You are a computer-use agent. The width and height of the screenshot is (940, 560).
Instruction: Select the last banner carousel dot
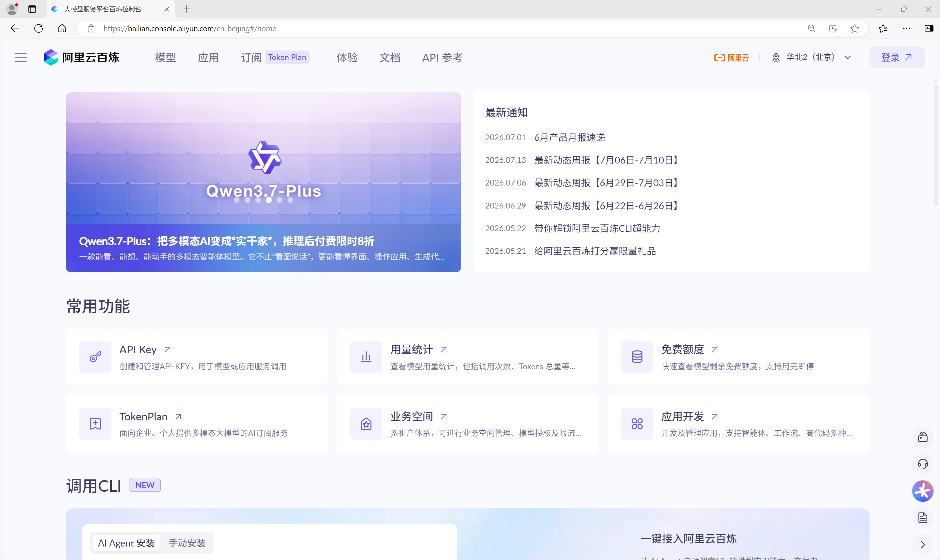pos(290,200)
